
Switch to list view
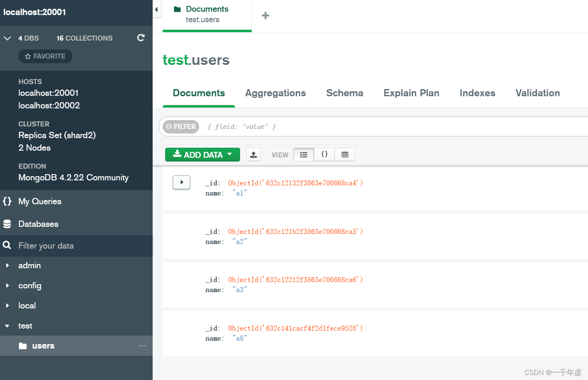pyautogui.click(x=304, y=154)
